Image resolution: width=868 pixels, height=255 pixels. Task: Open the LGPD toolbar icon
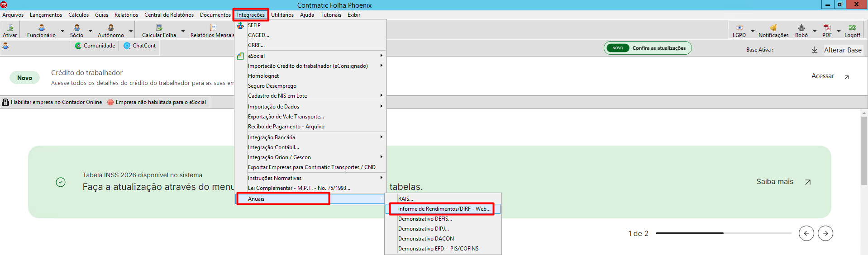pos(739,28)
